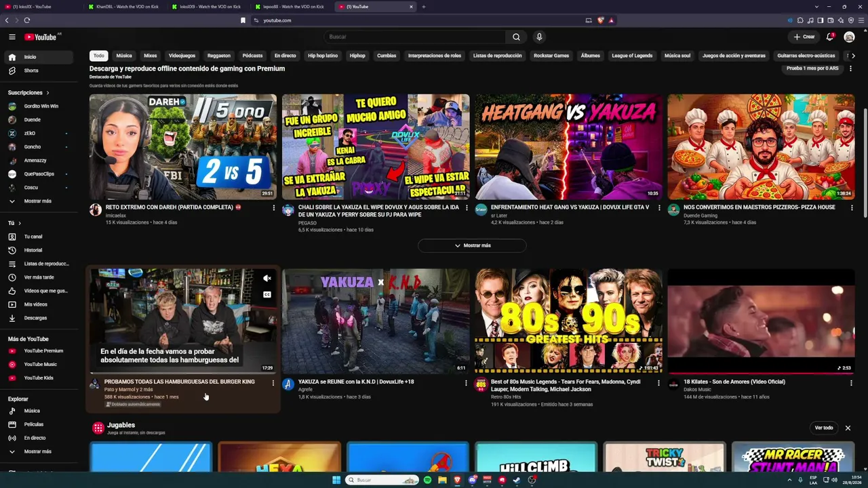
Task: Open the Duende Gaming channel link
Action: (x=701, y=216)
